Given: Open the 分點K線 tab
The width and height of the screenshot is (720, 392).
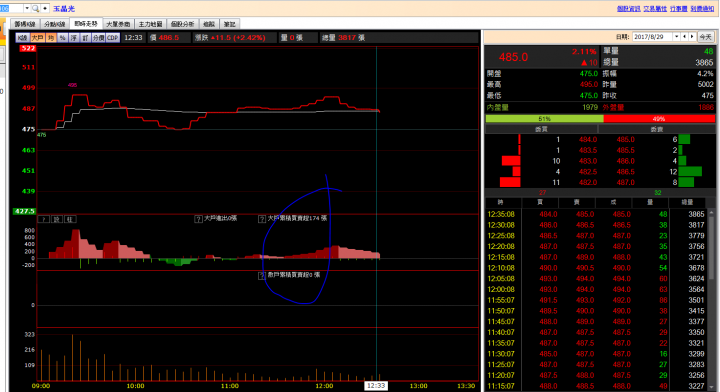Looking at the screenshot, I should [x=55, y=24].
